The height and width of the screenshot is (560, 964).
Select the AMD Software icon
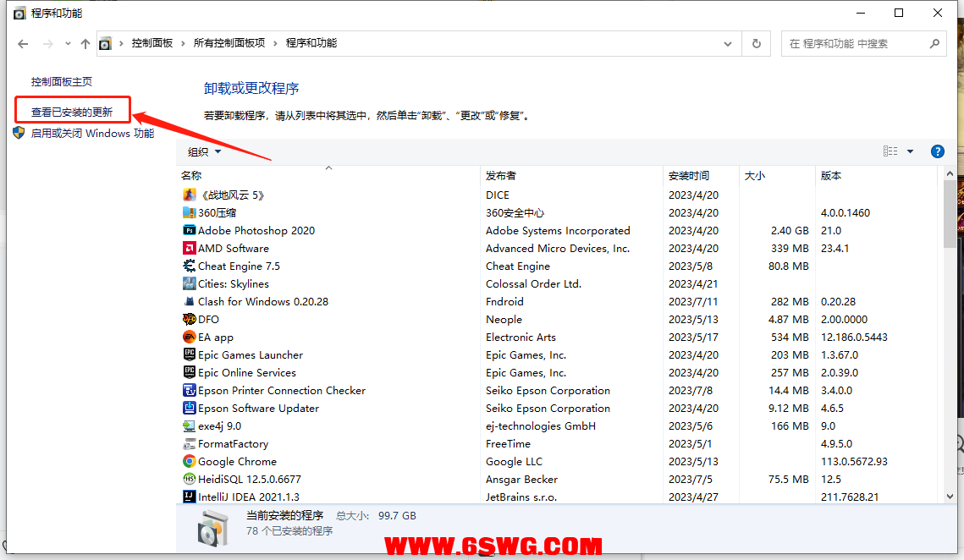[x=190, y=249]
